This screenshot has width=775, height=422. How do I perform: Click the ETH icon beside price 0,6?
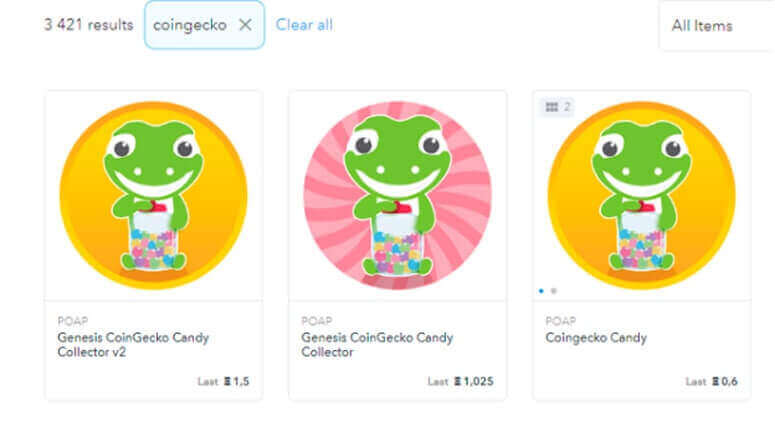[715, 382]
